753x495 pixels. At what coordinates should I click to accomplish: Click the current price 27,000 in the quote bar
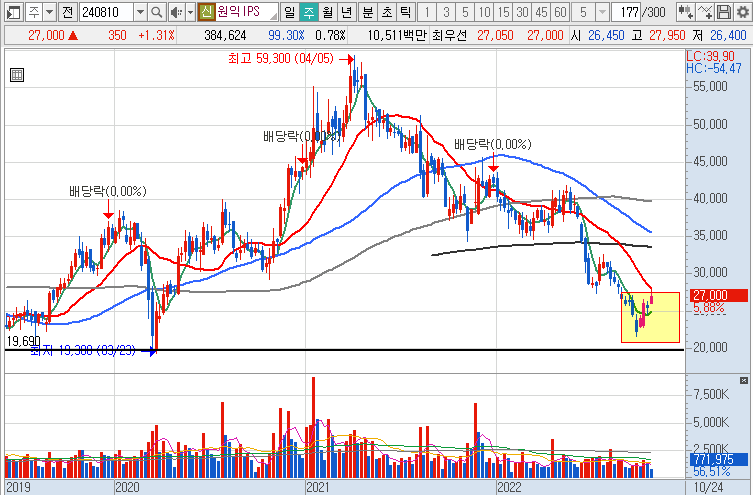[46, 35]
